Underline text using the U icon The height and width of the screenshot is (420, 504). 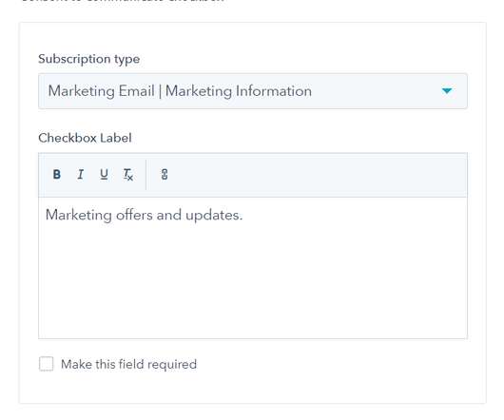coord(104,174)
